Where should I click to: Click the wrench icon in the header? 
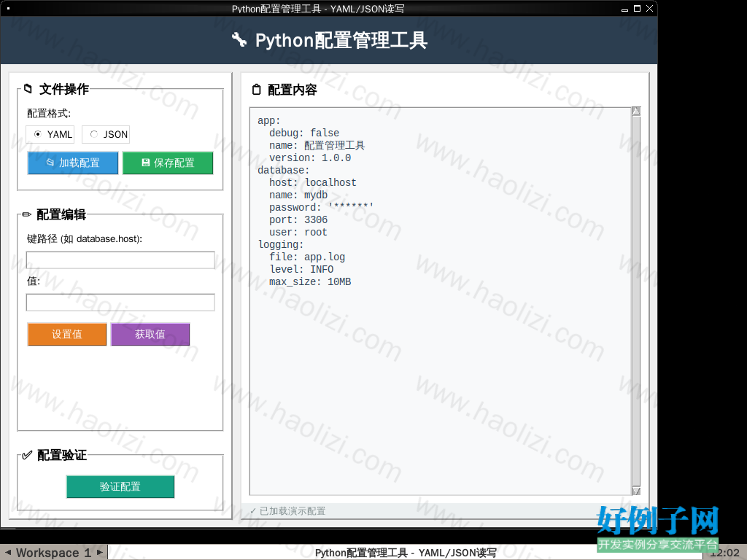pos(239,40)
